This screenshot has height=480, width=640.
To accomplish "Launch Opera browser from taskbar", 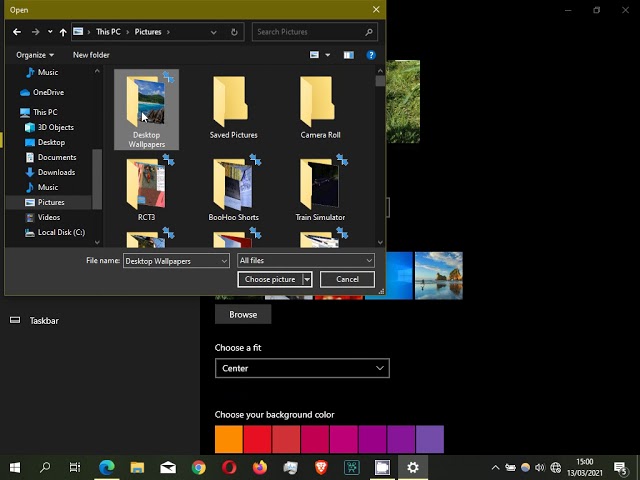I will click(x=229, y=467).
